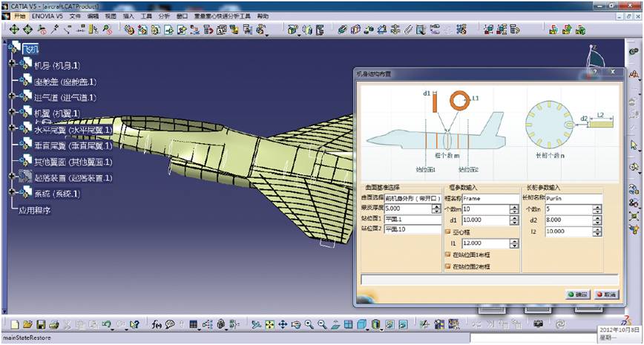Click the Save floppy disk icon
This screenshot has width=644, height=345.
41,324
